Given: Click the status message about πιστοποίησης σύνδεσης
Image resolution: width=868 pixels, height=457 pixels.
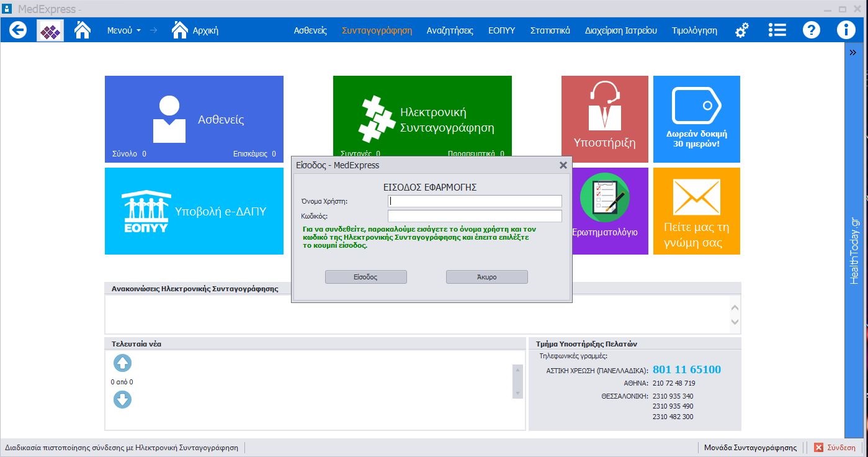Looking at the screenshot, I should (x=122, y=447).
